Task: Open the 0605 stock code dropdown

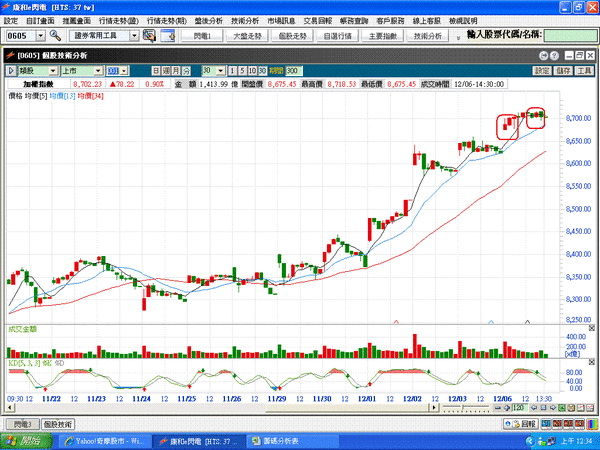Action: click(x=41, y=36)
